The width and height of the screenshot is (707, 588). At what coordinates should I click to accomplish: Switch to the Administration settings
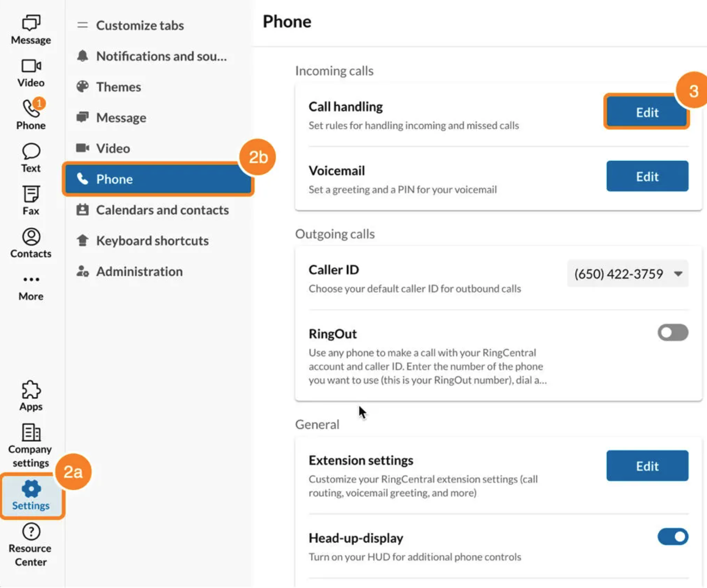click(139, 272)
